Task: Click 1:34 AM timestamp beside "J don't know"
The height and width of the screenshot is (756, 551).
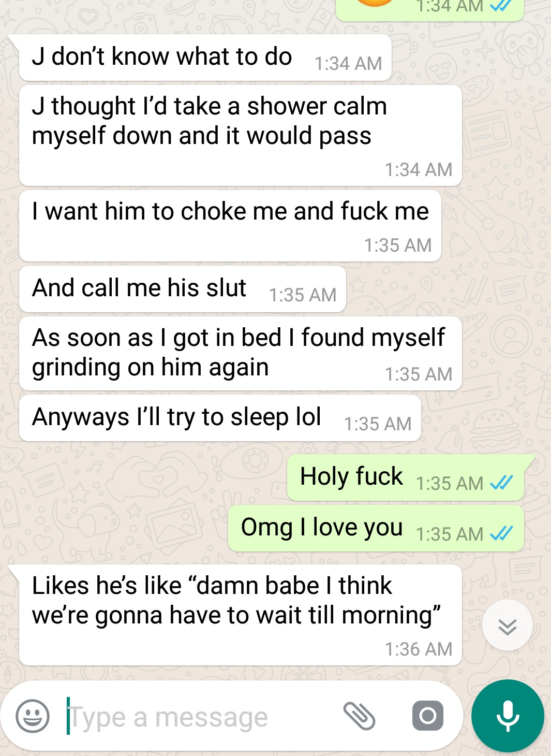Action: [x=348, y=64]
